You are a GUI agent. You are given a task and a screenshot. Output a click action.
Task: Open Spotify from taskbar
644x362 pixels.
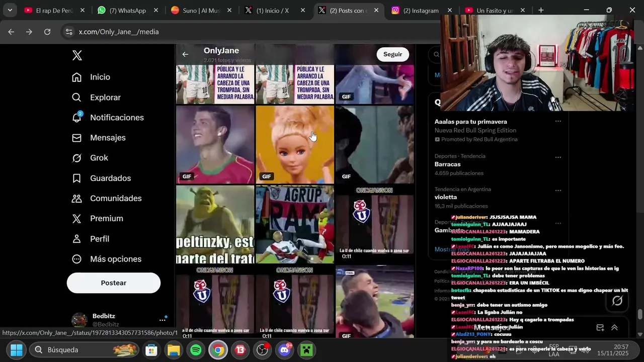(x=196, y=350)
